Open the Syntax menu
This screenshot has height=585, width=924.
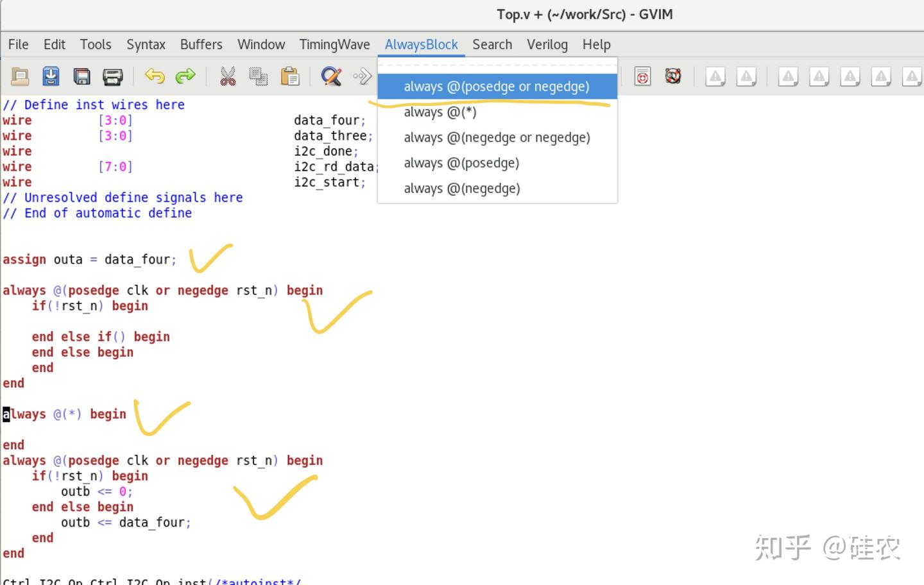pyautogui.click(x=146, y=44)
